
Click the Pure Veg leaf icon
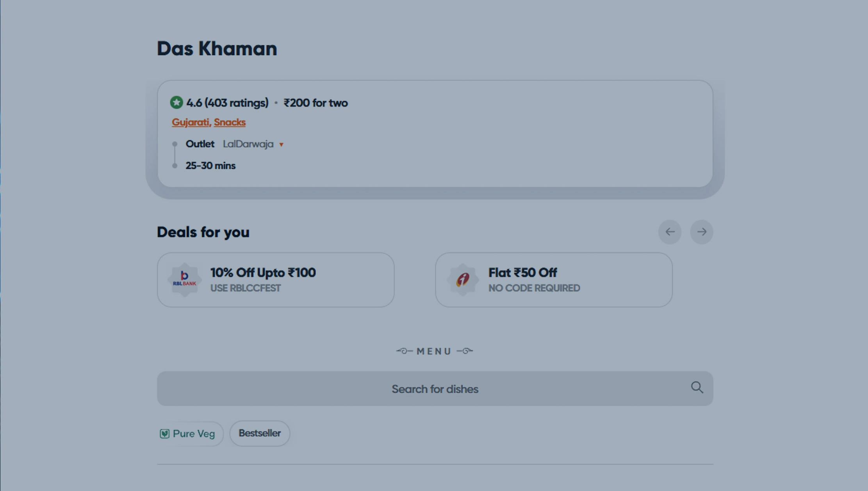click(x=164, y=434)
